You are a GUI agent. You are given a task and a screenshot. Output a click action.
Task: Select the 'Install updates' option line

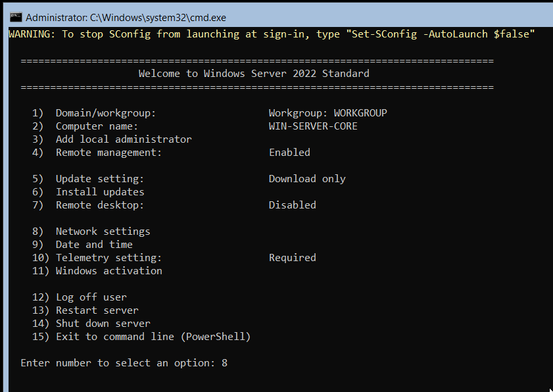[88, 192]
